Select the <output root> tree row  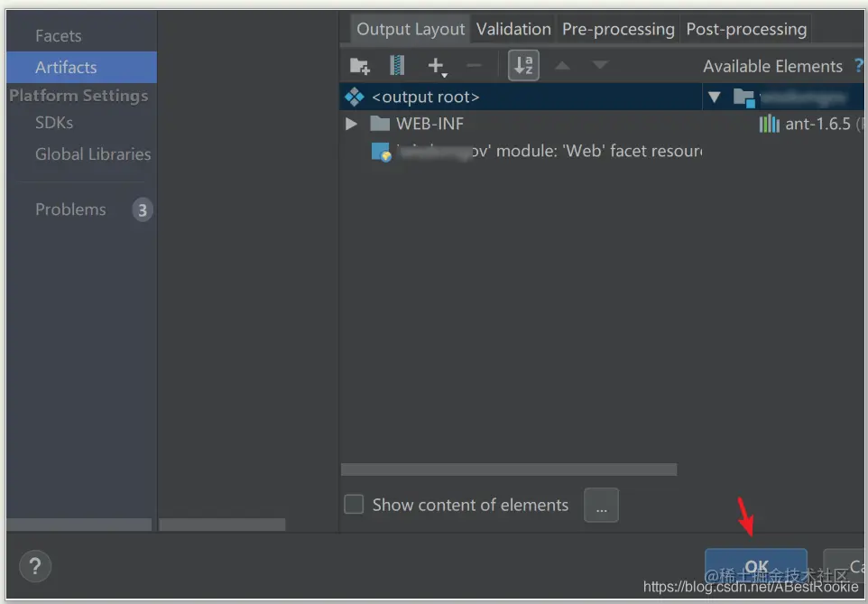[521, 97]
